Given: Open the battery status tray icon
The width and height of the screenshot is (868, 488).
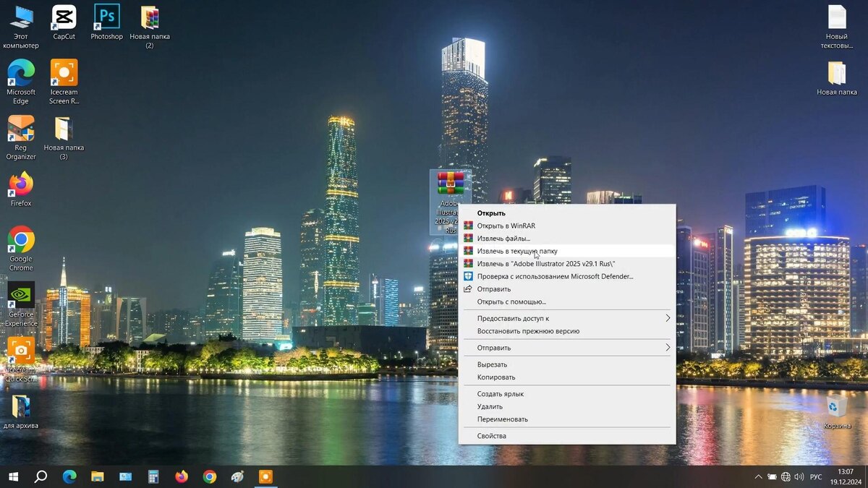Looking at the screenshot, I should click(x=772, y=476).
